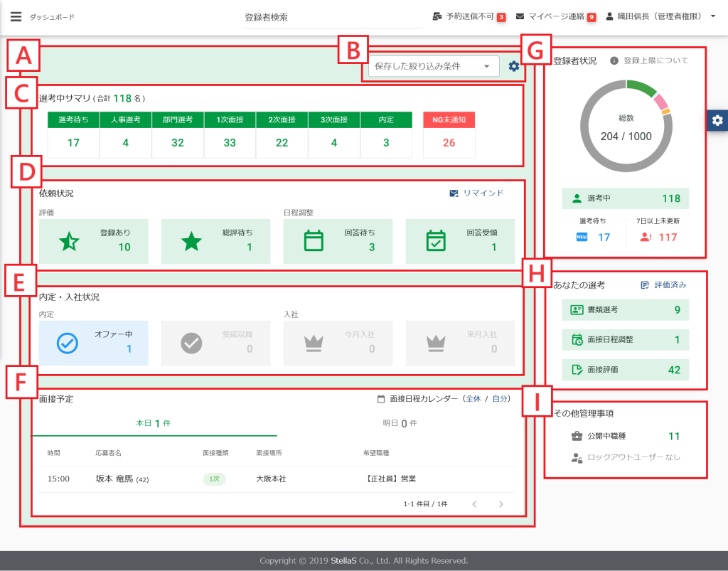
Task: Select the 本日 1 件 tab
Action: pos(153,423)
